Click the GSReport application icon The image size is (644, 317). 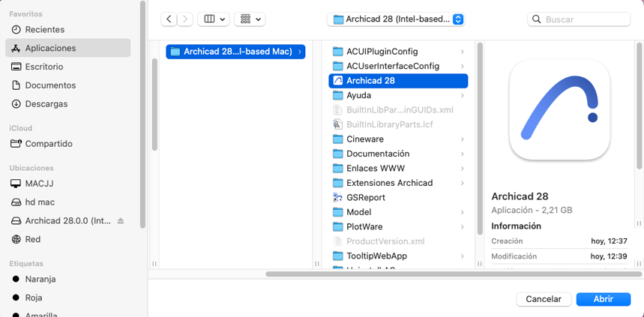coord(337,198)
